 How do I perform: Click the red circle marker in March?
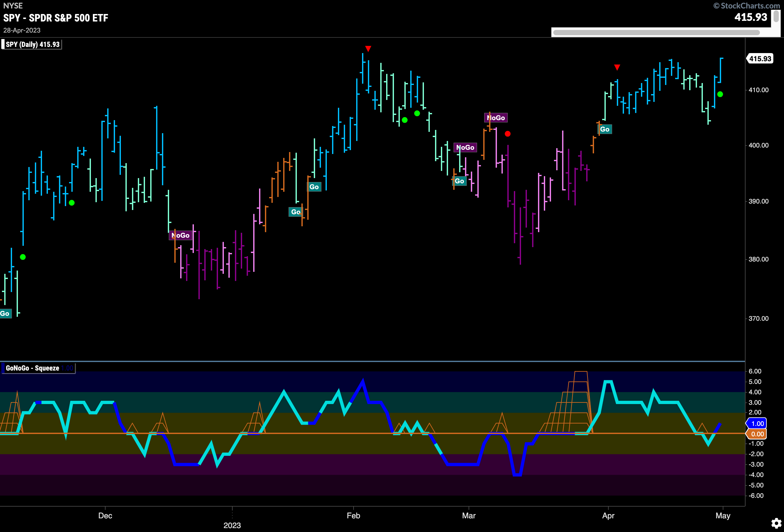click(x=507, y=134)
